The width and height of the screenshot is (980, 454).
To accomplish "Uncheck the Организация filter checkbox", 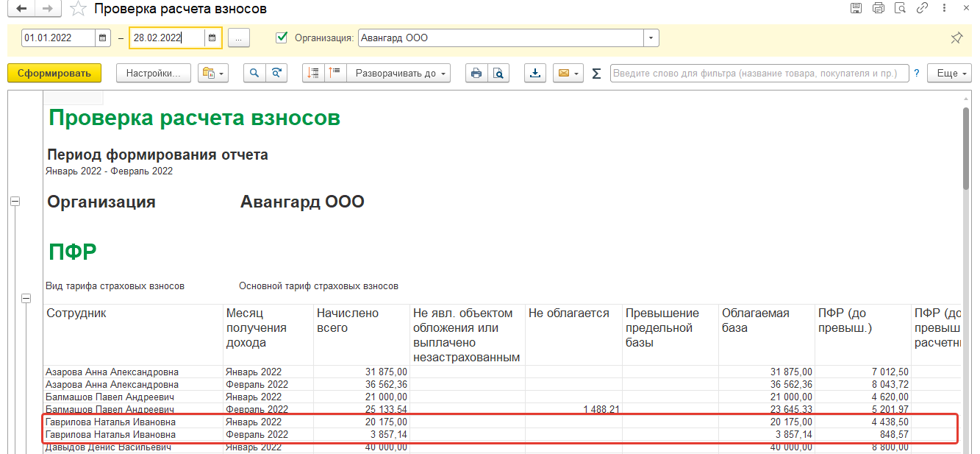I will tap(281, 38).
